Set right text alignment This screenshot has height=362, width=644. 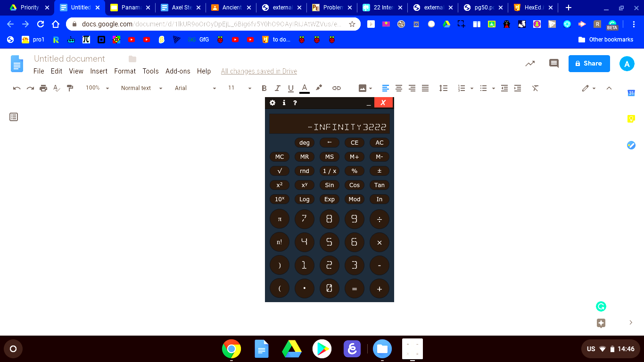click(x=412, y=88)
